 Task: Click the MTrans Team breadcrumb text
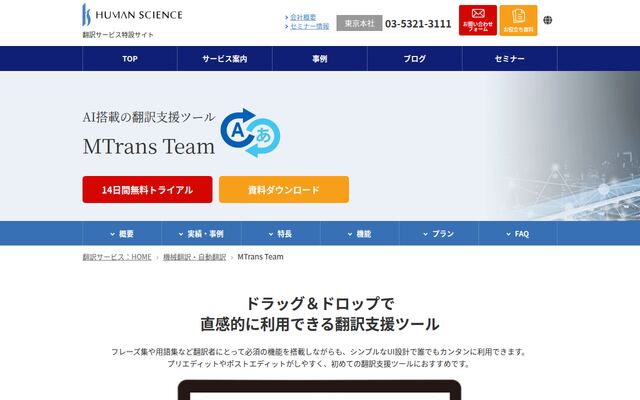click(x=260, y=257)
